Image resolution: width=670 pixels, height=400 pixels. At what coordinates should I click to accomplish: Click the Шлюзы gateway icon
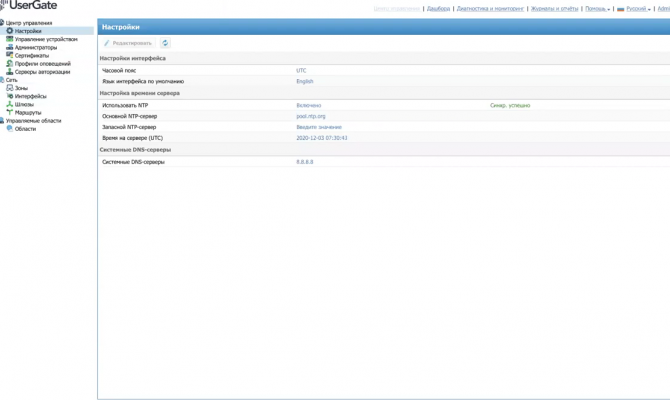point(9,104)
